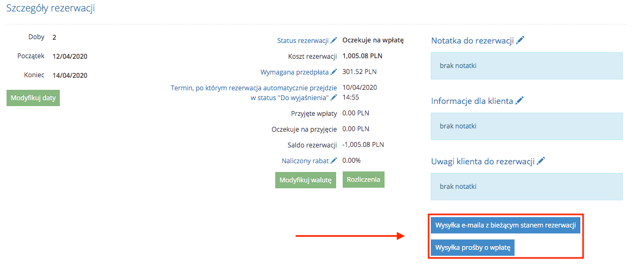Click the note box under Informacje dla klienta
Screen dimensions: 644x277
pyautogui.click(x=527, y=126)
